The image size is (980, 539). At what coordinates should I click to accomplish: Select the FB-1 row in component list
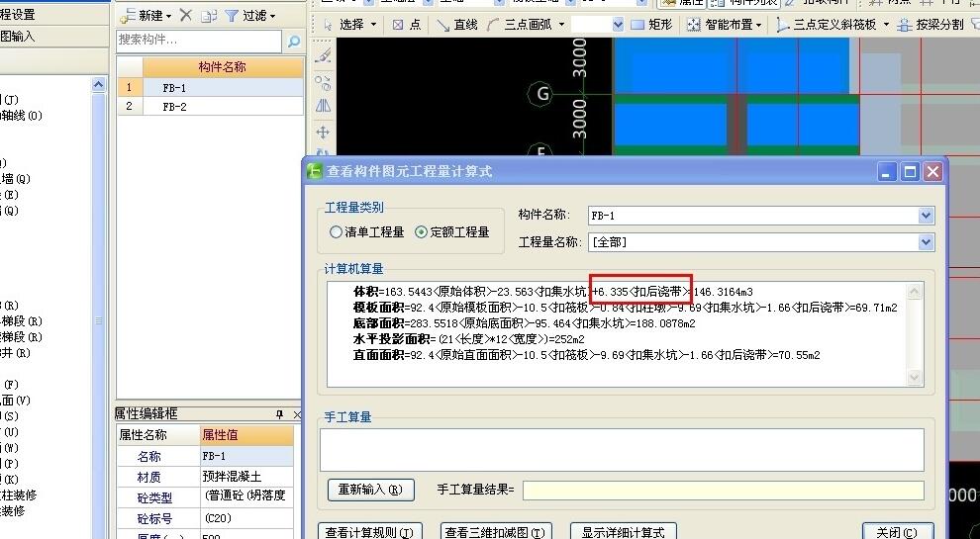[x=210, y=88]
